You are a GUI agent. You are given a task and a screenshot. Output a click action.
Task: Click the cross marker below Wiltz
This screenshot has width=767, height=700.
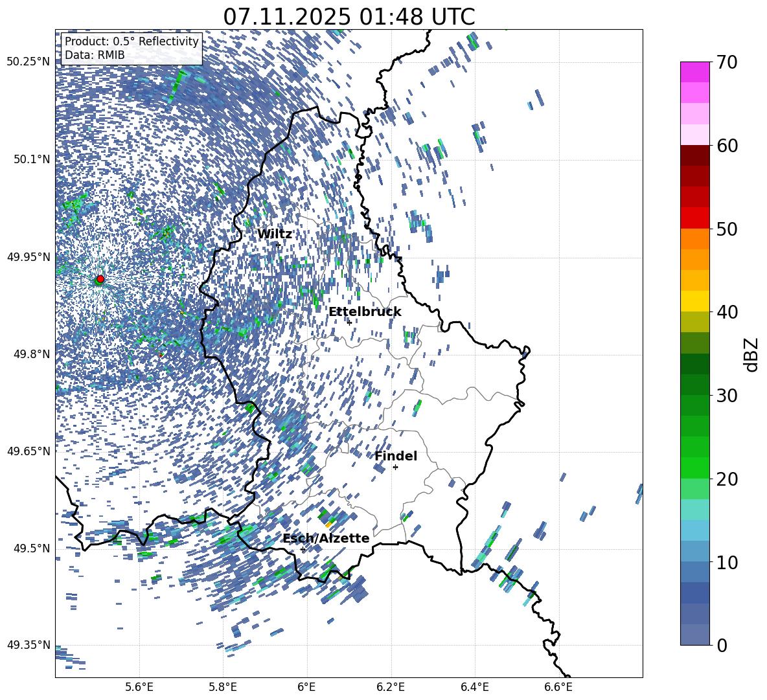point(279,245)
